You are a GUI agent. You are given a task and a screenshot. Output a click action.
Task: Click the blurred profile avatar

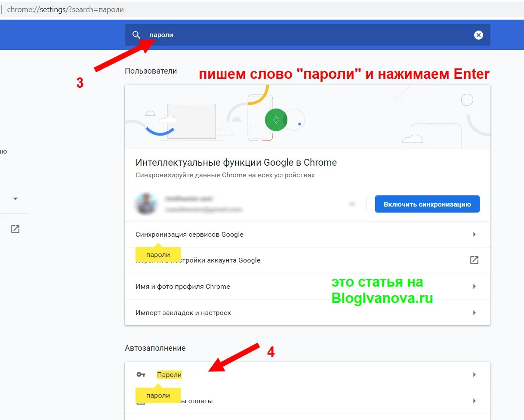tap(145, 204)
